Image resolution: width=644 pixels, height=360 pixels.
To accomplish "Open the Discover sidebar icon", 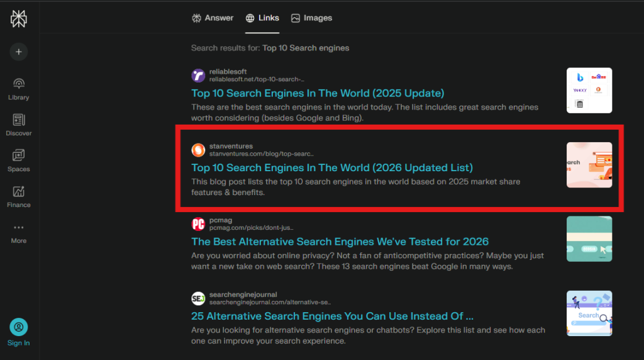I will pos(18,120).
